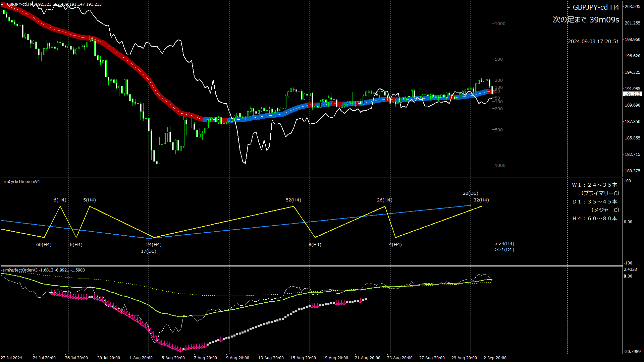Click the GBPJPY-cd H4 symbol label

click(x=595, y=7)
